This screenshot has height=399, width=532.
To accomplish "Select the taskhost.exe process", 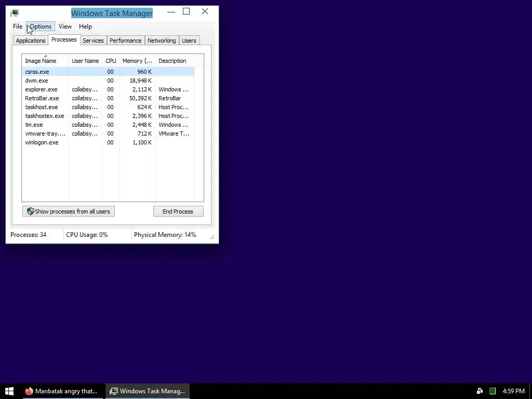I will click(x=108, y=107).
